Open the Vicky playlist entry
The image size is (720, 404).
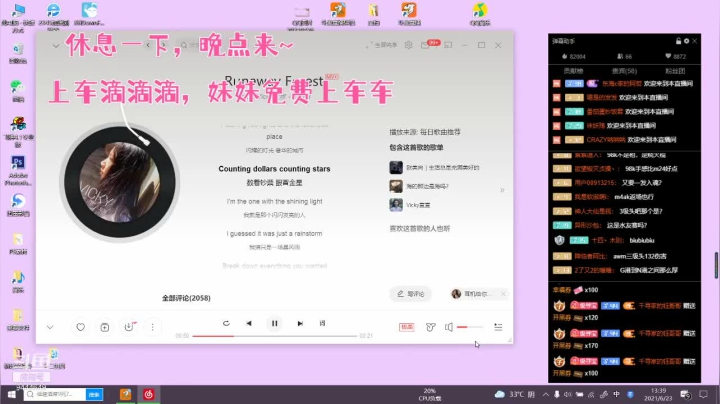410,205
